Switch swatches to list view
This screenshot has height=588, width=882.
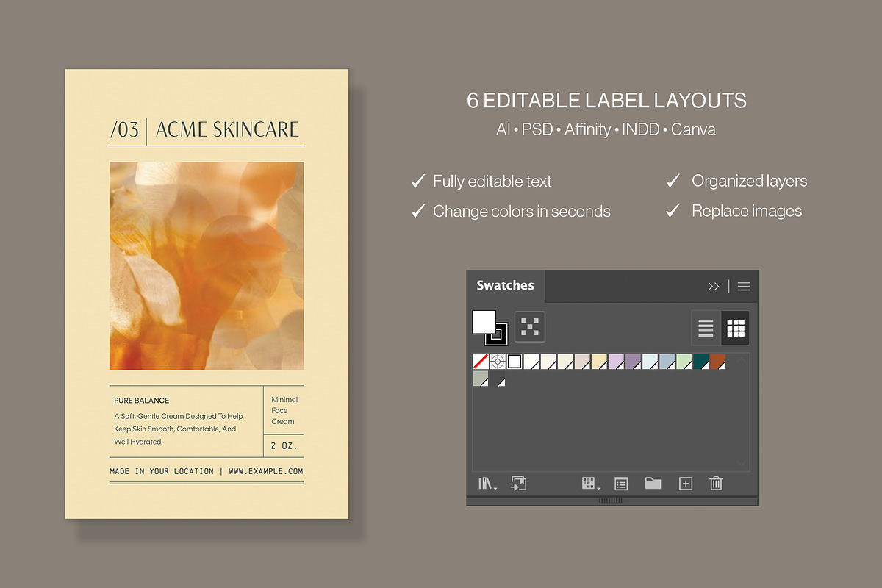(706, 328)
